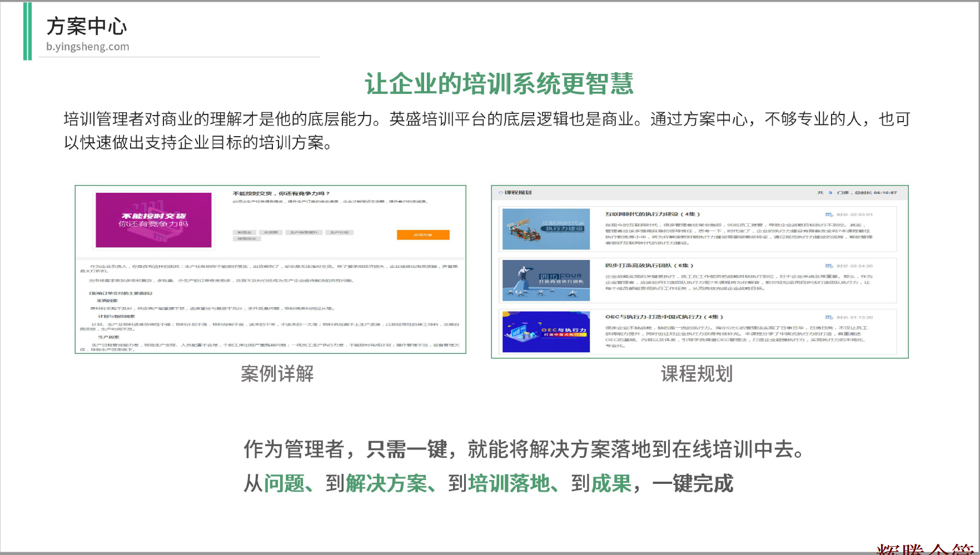
Task: Click the case title 不能按时交货，你还有竞争力吗？
Action: click(x=281, y=193)
